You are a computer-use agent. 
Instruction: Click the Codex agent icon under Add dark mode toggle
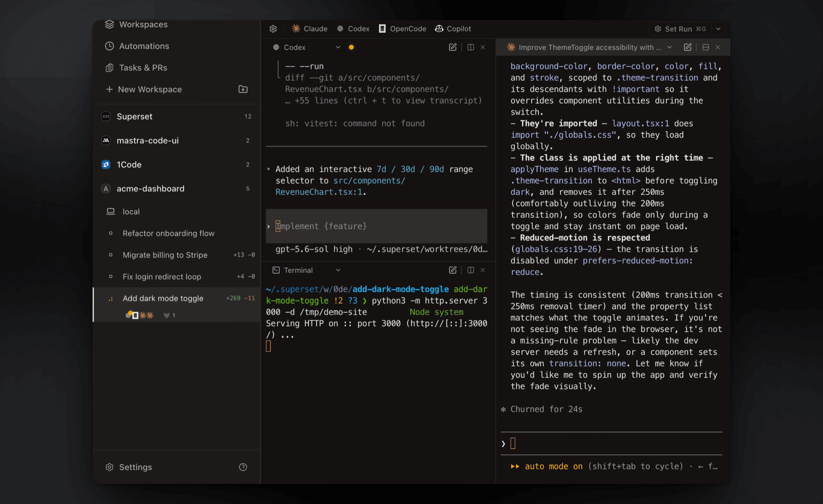(x=128, y=315)
